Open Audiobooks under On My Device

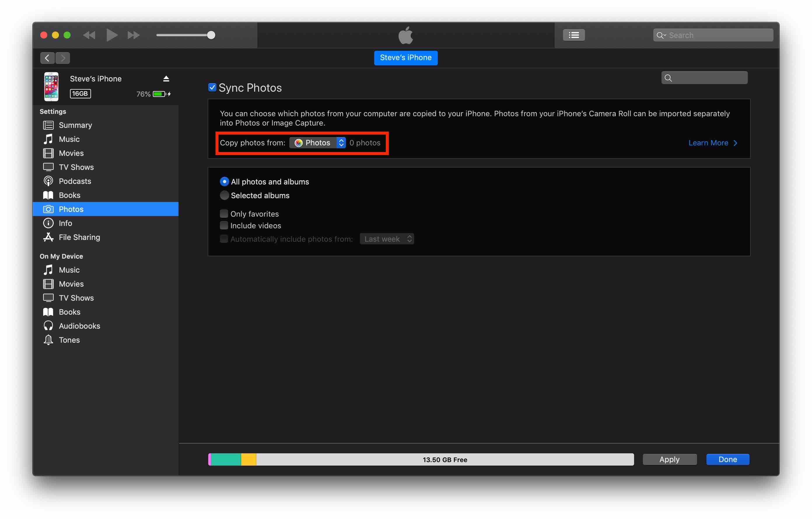pos(79,326)
